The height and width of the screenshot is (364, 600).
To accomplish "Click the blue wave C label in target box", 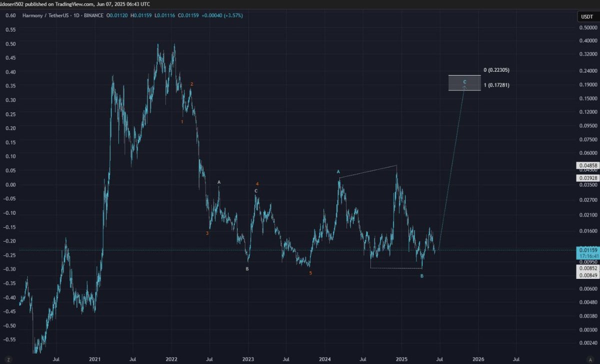I will point(464,81).
